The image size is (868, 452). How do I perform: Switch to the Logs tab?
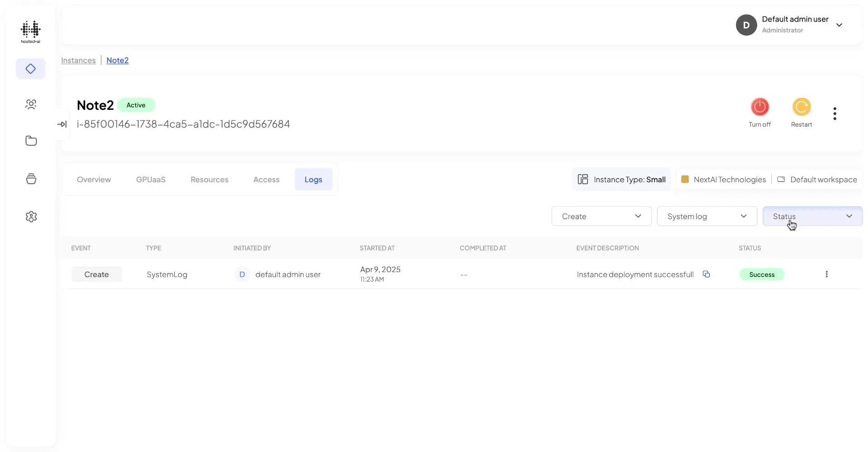(x=313, y=179)
